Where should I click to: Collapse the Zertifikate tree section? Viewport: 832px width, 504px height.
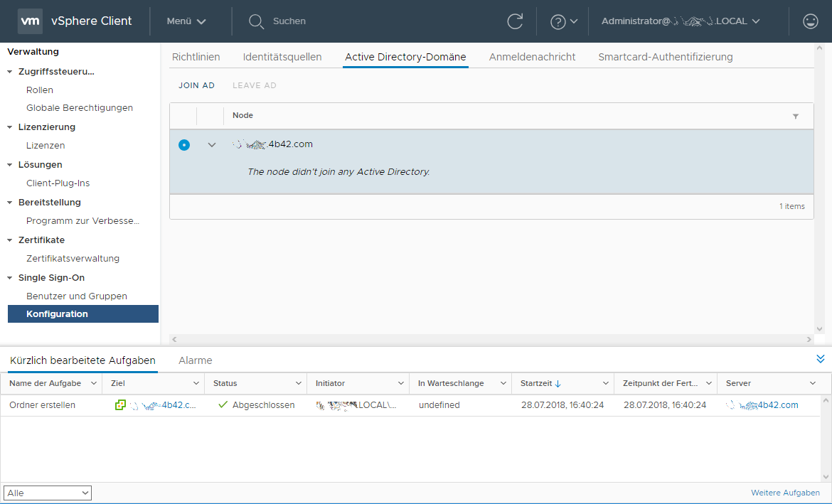pos(9,240)
